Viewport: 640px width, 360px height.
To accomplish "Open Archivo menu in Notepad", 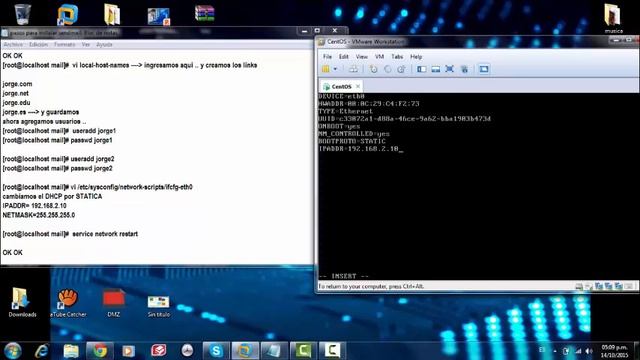I will coord(13,44).
